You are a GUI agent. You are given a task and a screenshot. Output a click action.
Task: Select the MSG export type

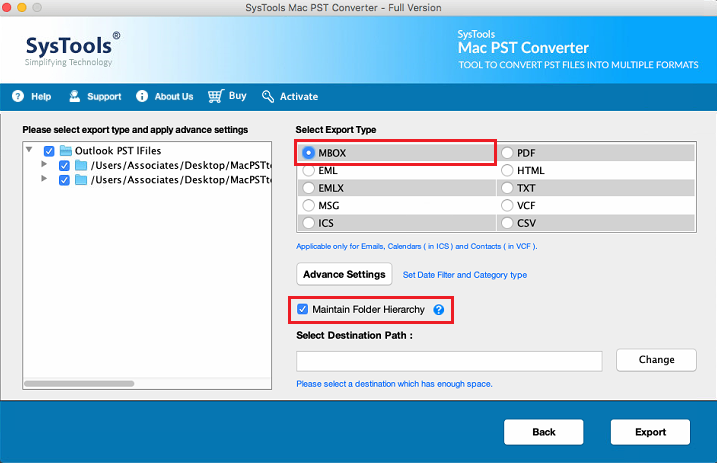pos(309,206)
